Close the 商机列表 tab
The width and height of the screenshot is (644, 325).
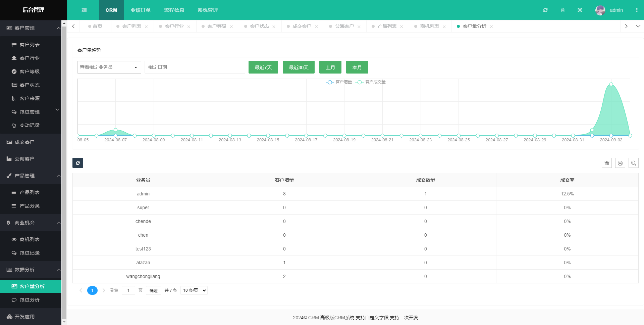click(444, 27)
